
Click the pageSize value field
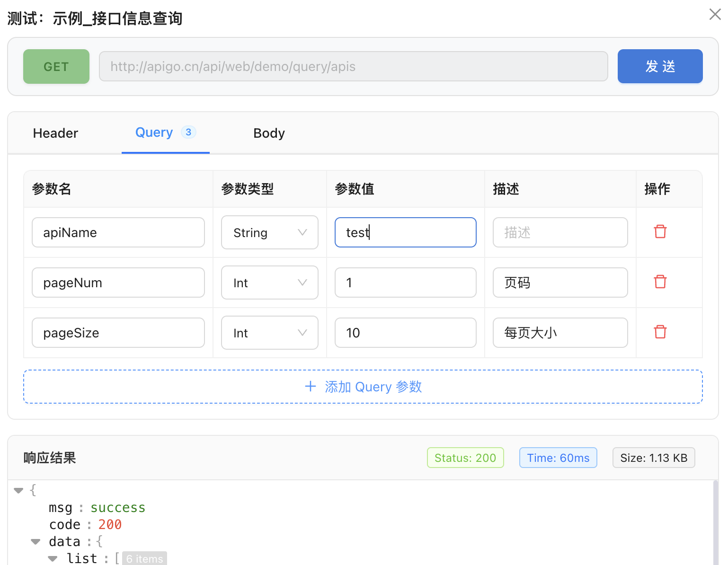[x=406, y=333]
